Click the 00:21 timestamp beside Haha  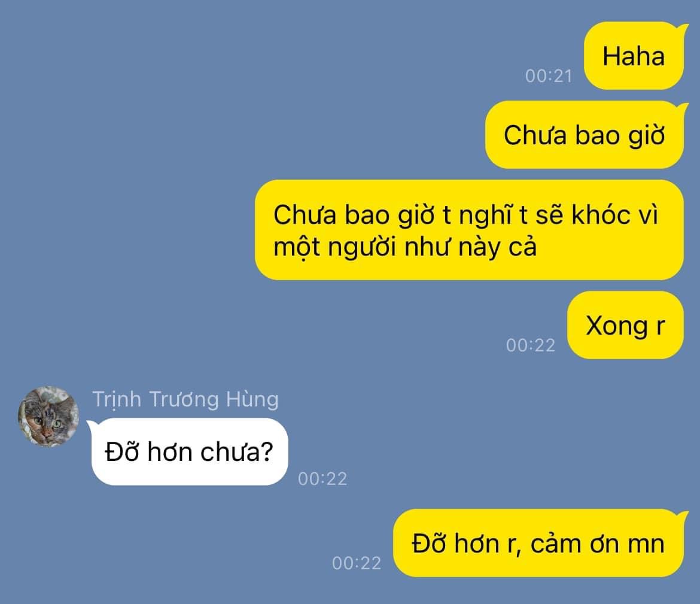tap(549, 76)
